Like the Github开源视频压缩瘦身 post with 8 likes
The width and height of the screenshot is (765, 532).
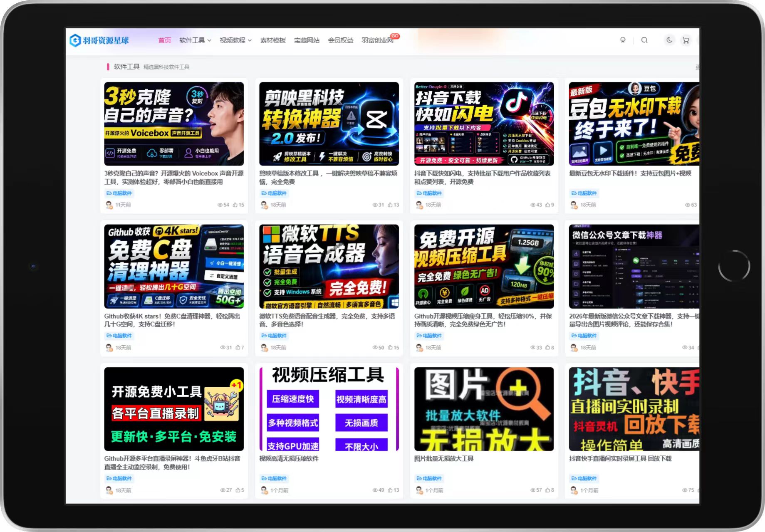pos(550,347)
